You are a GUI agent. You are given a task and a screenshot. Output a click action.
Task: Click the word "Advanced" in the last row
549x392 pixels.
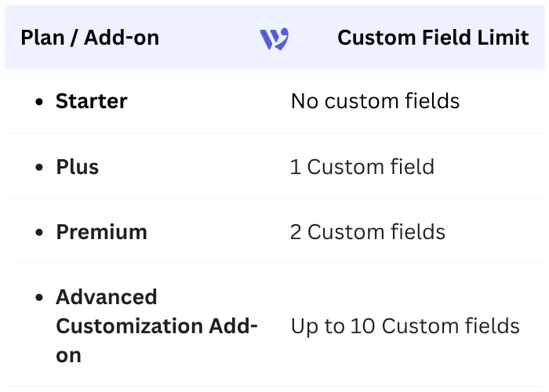point(107,297)
